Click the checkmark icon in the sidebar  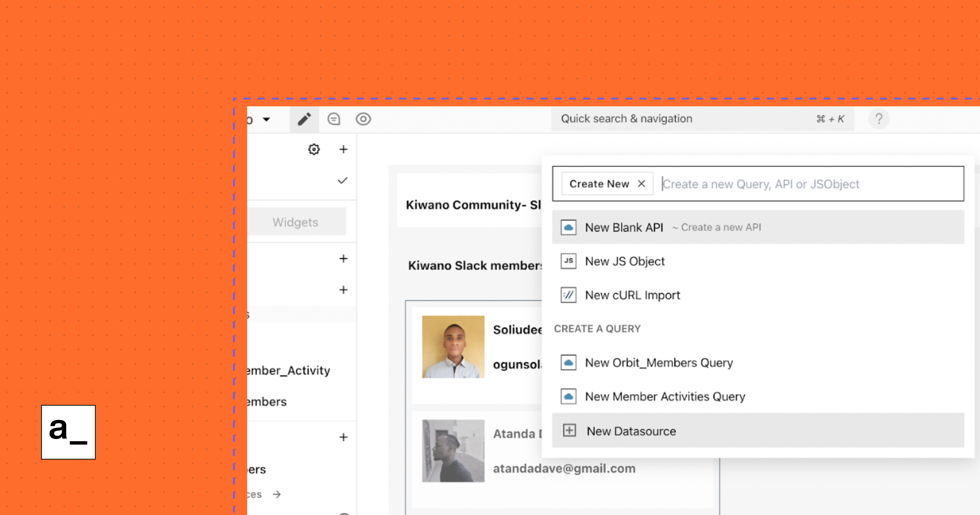click(x=342, y=180)
